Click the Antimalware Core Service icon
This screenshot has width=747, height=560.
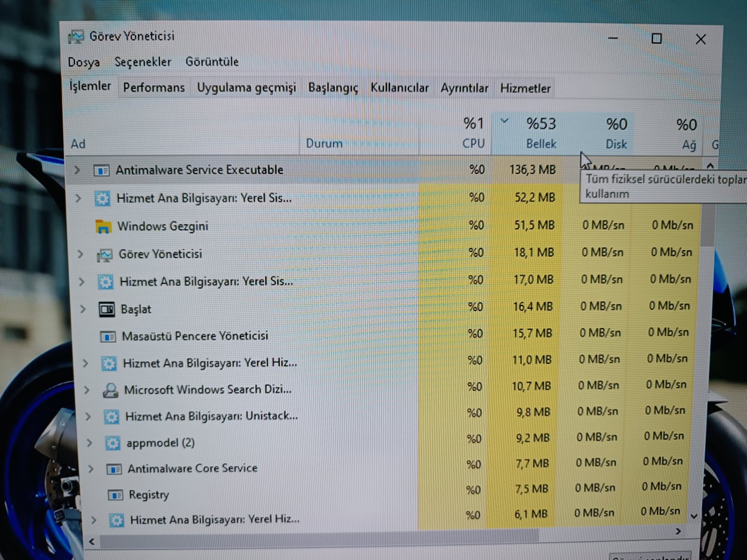(x=114, y=469)
